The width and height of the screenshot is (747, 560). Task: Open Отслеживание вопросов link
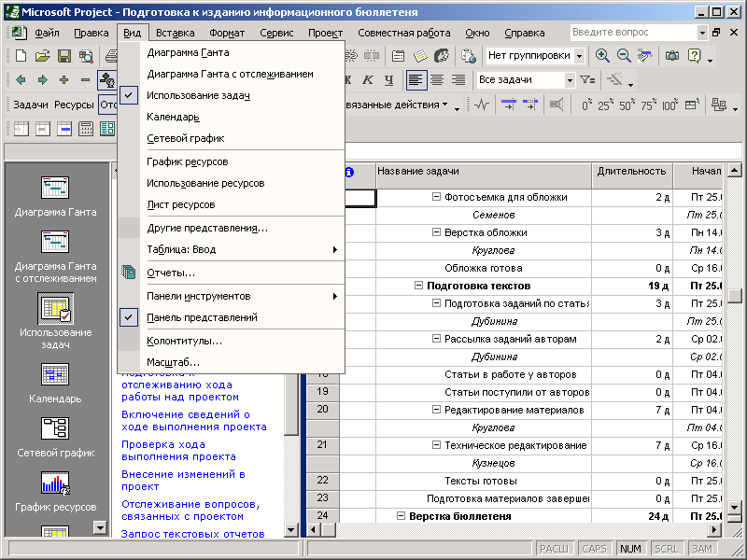pyautogui.click(x=190, y=510)
